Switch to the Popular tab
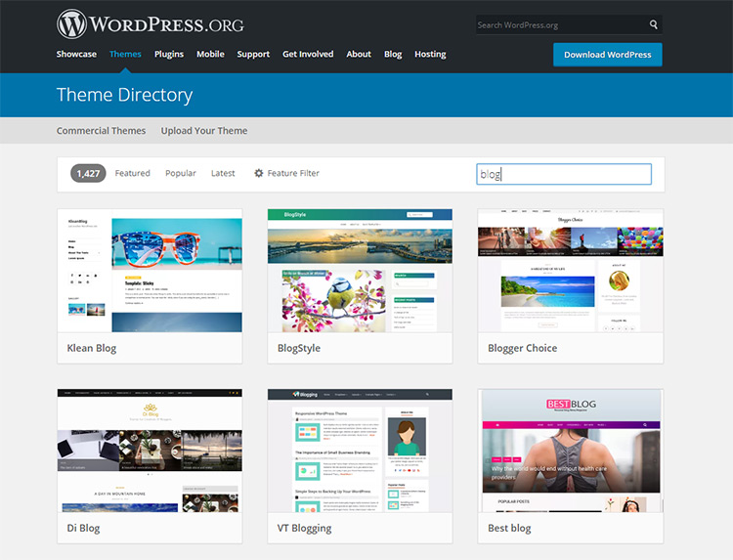733x560 pixels. [181, 173]
